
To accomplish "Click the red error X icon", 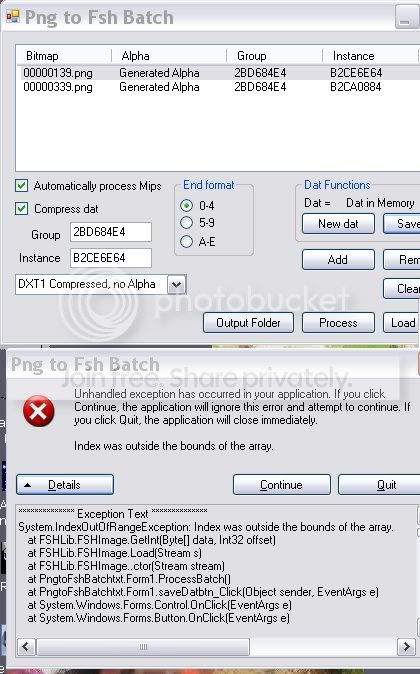I will pos(39,411).
